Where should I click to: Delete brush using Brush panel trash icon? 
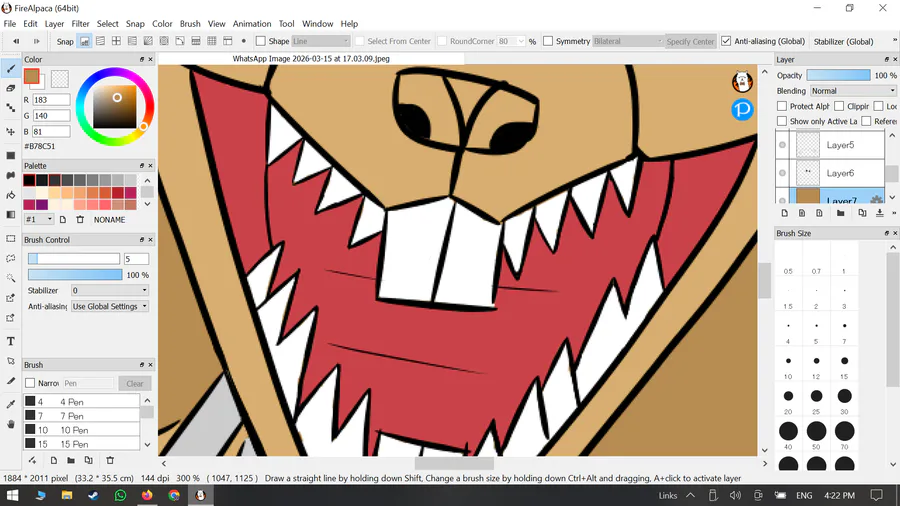(x=110, y=460)
